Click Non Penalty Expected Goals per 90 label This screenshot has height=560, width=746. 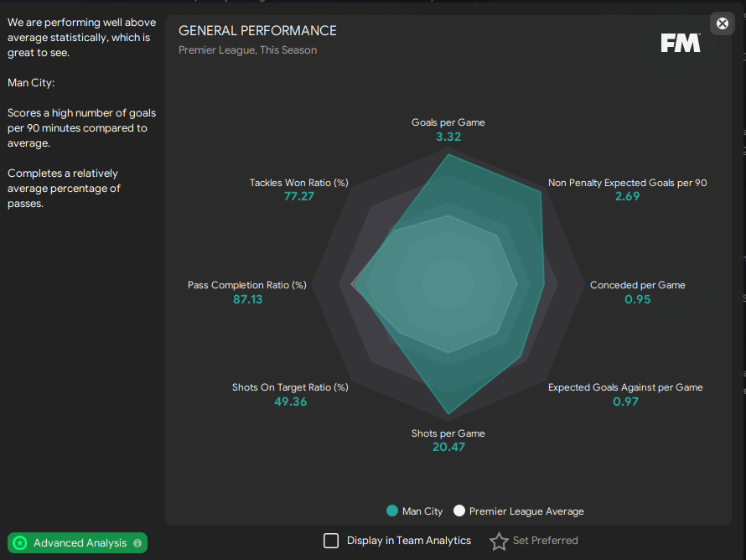pos(627,183)
